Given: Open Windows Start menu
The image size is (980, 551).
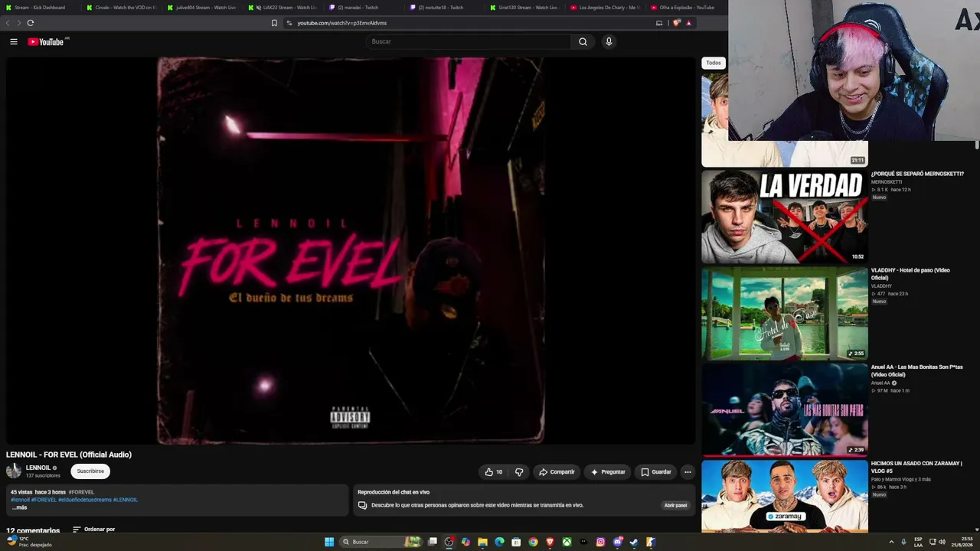Looking at the screenshot, I should [329, 542].
